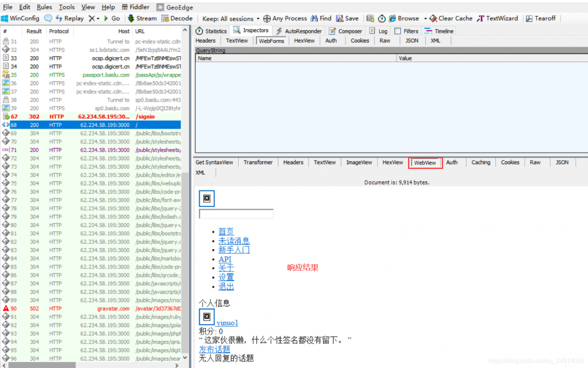
Task: Follow the 首页 link in WebView
Action: [226, 232]
